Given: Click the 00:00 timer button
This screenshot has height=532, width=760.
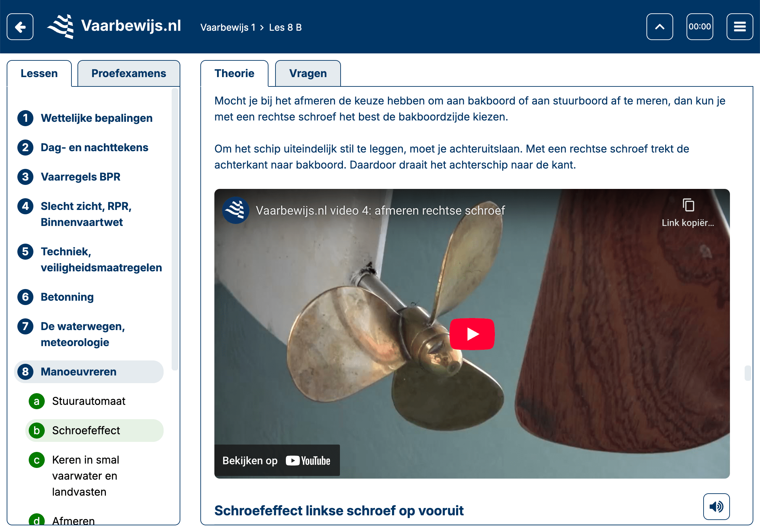Looking at the screenshot, I should pyautogui.click(x=700, y=27).
